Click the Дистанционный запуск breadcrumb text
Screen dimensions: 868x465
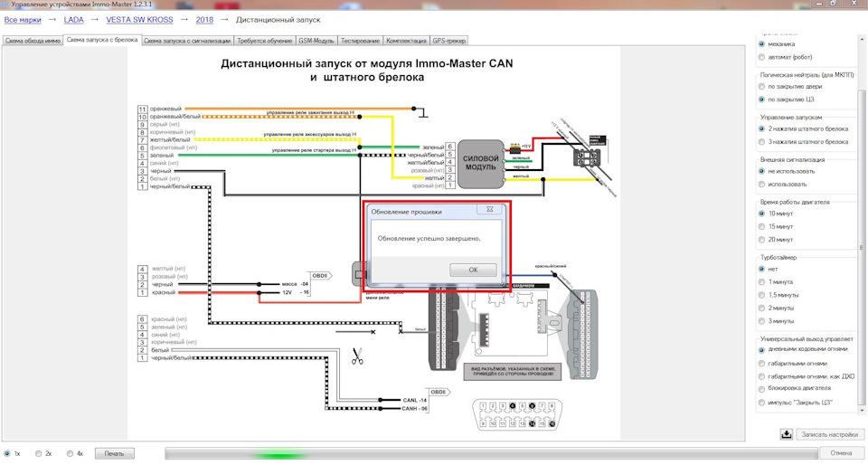[278, 19]
